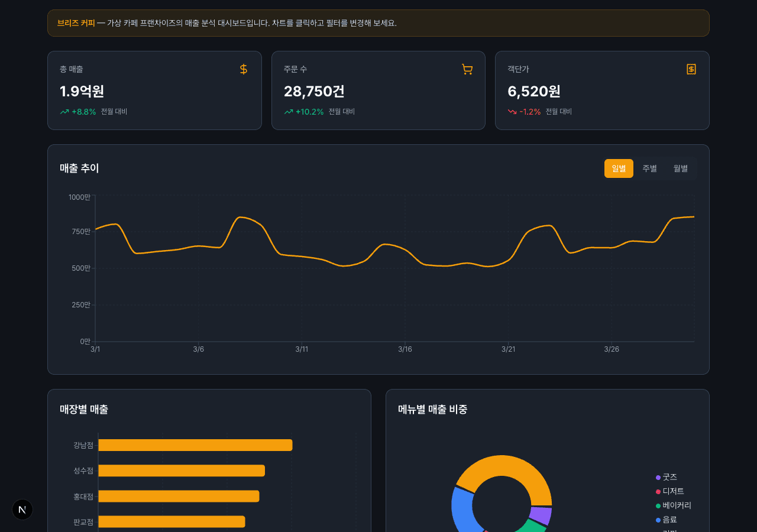Click the receipt icon in 객단가 card

691,69
